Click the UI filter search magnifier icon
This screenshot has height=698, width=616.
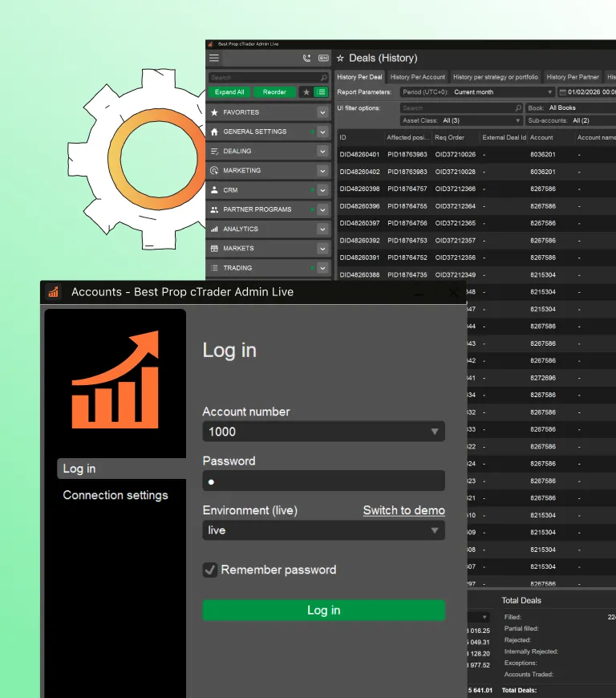tap(518, 108)
